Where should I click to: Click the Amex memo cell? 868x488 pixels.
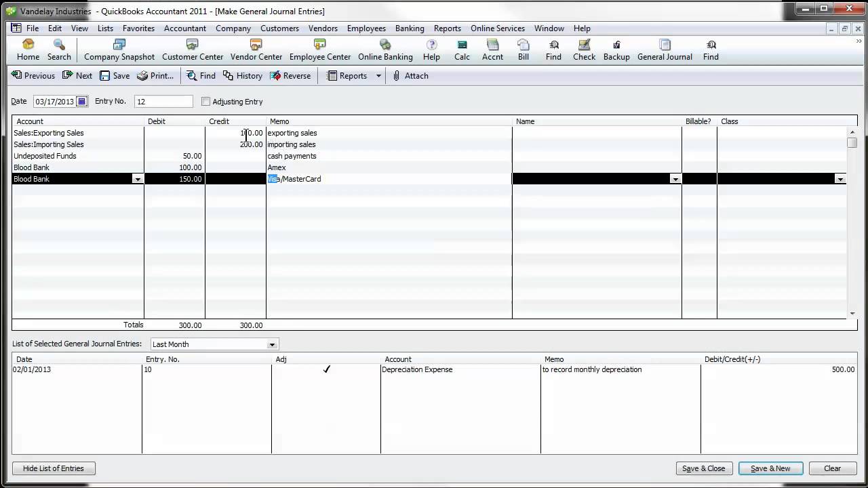pos(389,167)
